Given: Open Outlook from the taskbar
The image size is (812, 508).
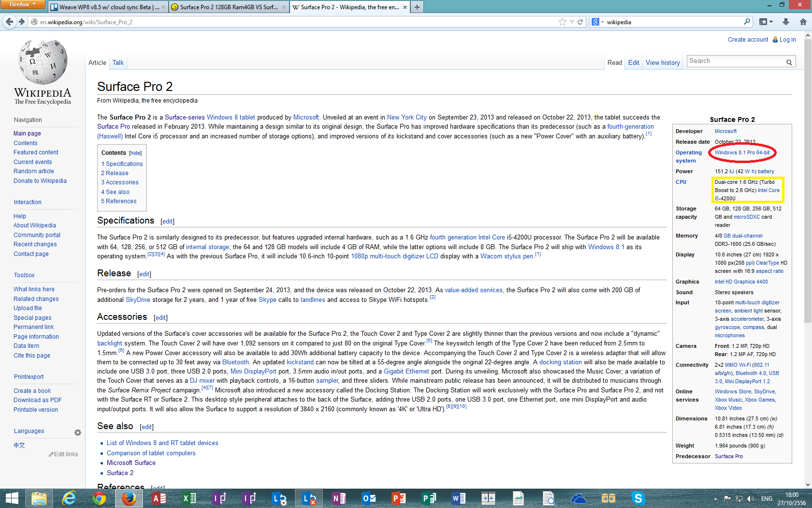Looking at the screenshot, I should 369,498.
